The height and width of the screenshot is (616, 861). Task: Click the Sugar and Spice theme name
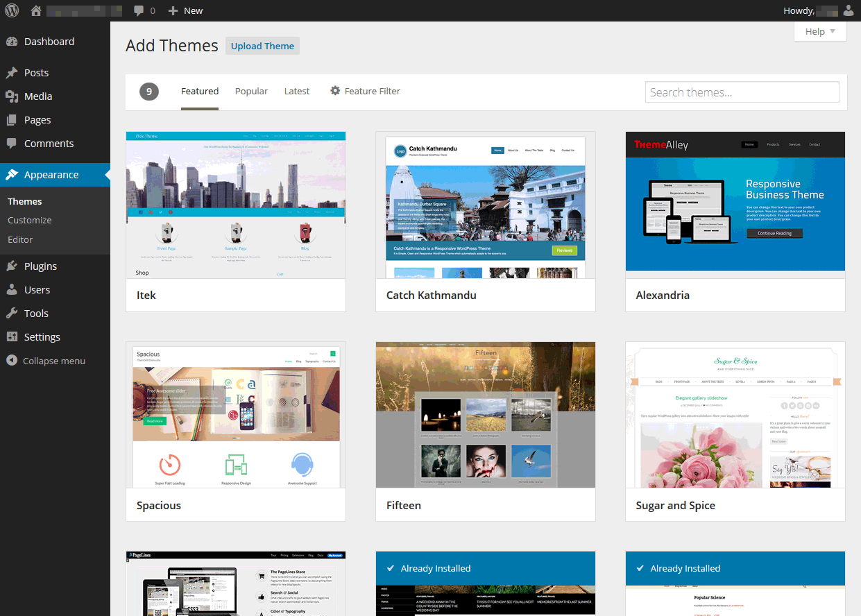(676, 505)
